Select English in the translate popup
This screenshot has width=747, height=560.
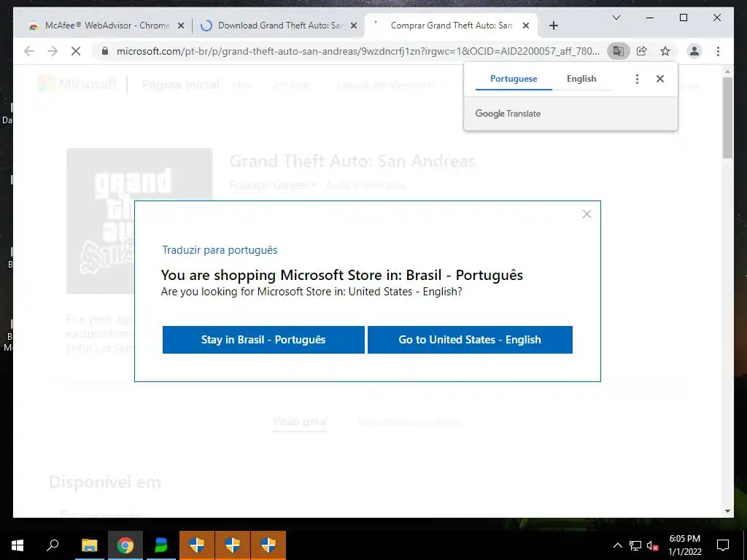tap(581, 79)
